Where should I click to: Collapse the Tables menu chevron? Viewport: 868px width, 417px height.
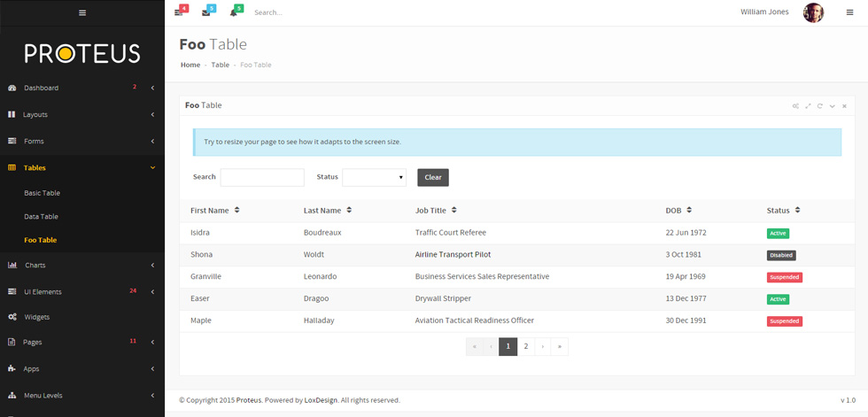(152, 167)
